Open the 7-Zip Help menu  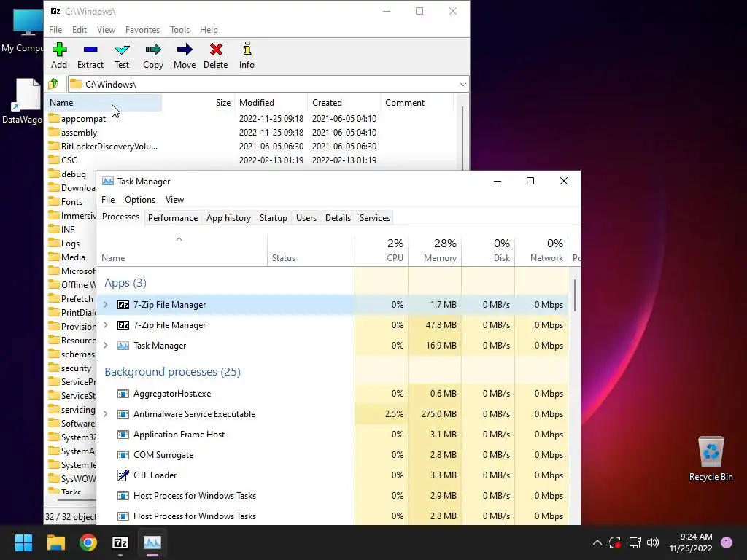tap(209, 29)
